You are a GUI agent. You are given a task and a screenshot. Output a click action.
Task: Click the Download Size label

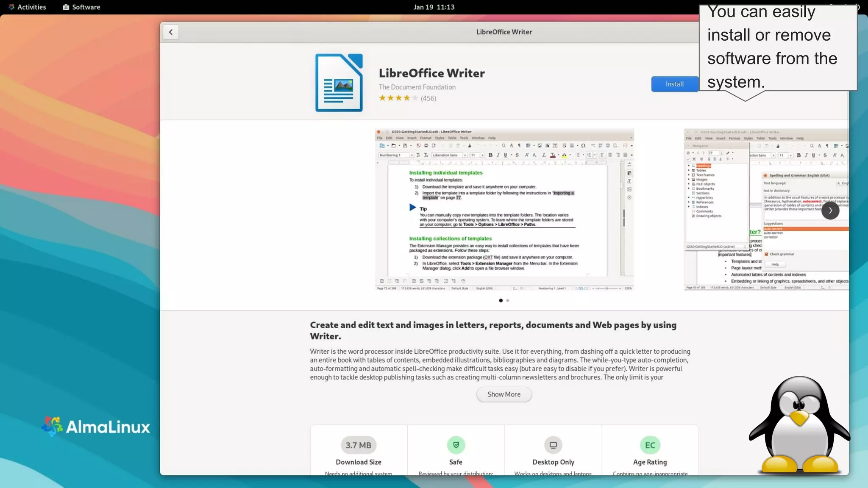click(x=359, y=462)
